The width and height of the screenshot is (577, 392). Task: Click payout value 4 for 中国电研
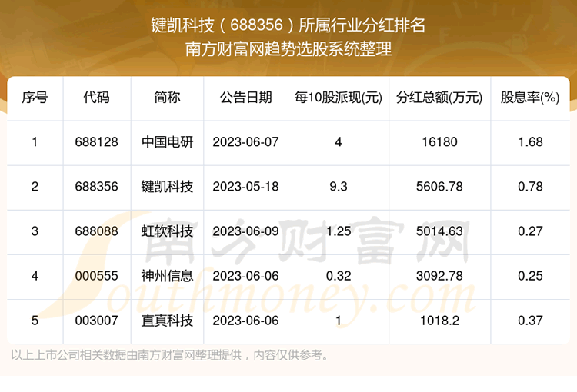coord(339,142)
